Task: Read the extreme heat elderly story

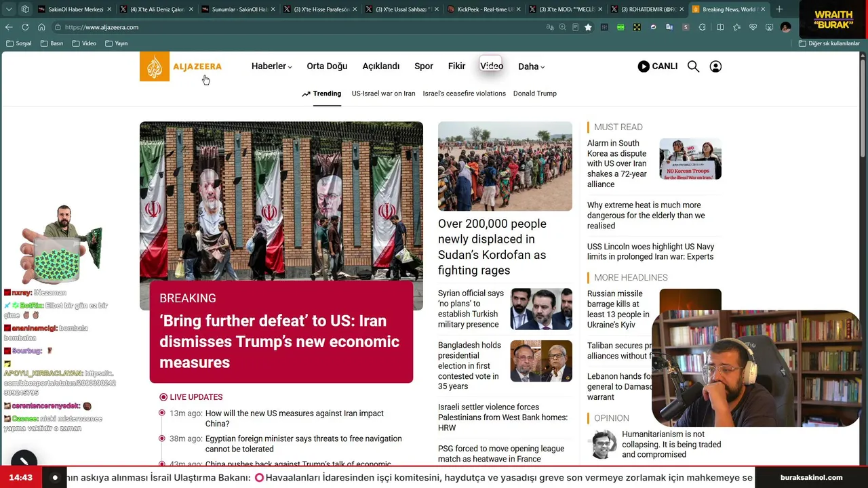Action: tap(646, 216)
